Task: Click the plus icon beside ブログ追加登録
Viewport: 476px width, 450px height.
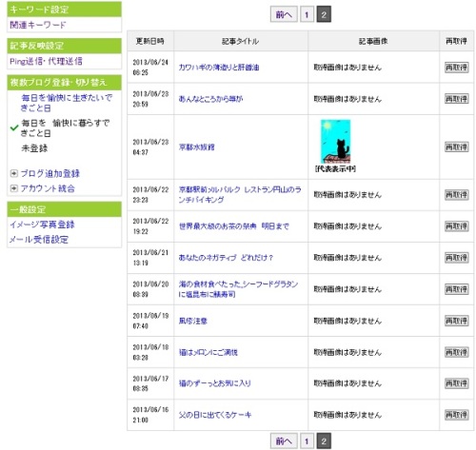Action: click(13, 173)
